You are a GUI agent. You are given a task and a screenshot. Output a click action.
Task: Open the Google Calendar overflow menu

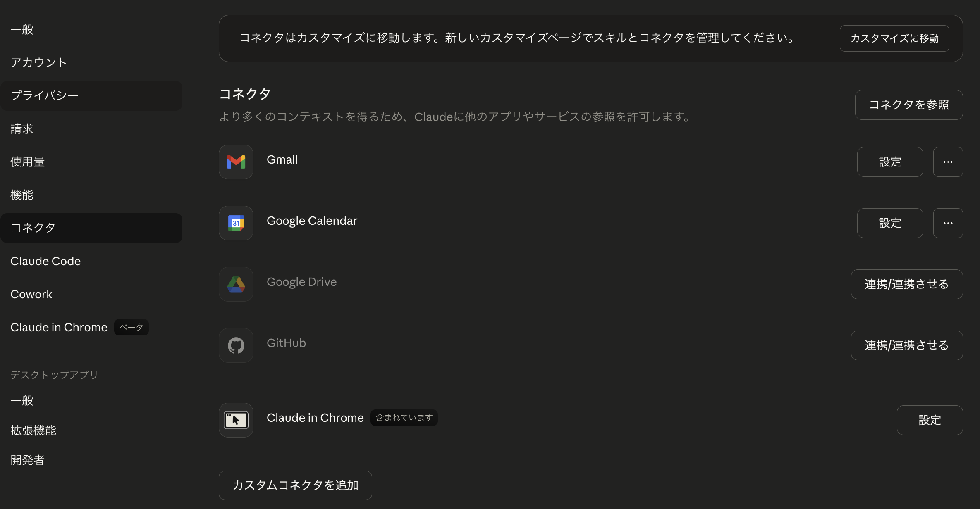pos(948,223)
